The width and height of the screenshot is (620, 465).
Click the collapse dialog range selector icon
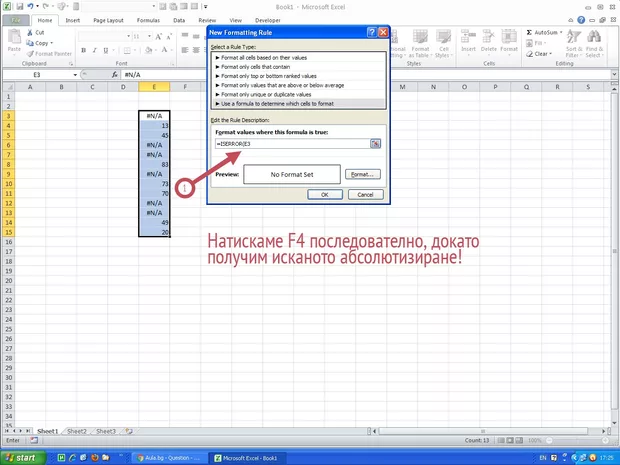point(375,144)
